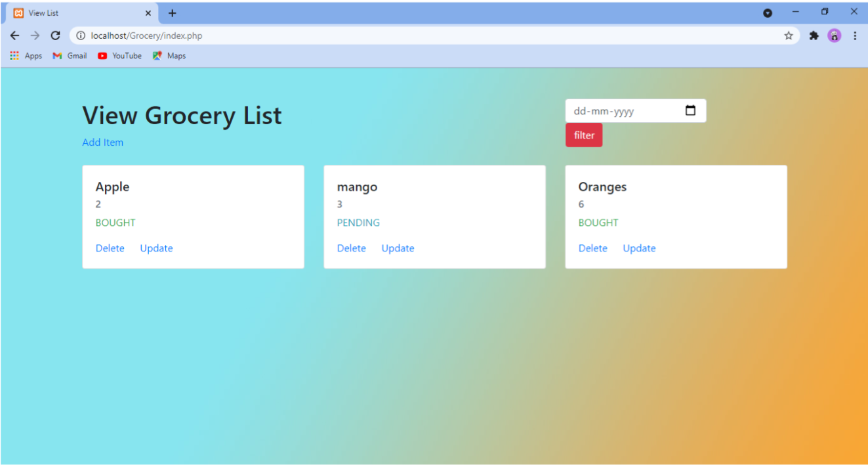This screenshot has height=465, width=868.
Task: Open the Chrome profile avatar icon
Action: pos(834,35)
